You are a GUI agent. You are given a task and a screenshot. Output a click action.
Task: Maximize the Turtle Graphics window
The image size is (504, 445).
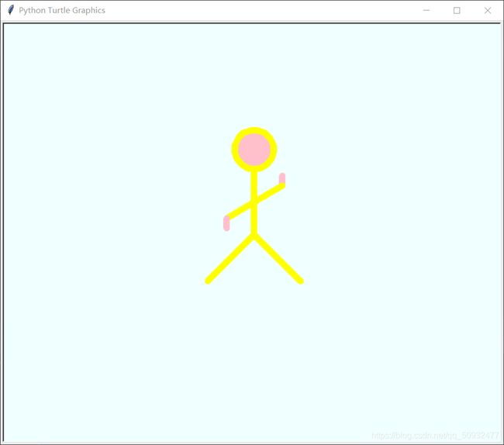click(457, 10)
